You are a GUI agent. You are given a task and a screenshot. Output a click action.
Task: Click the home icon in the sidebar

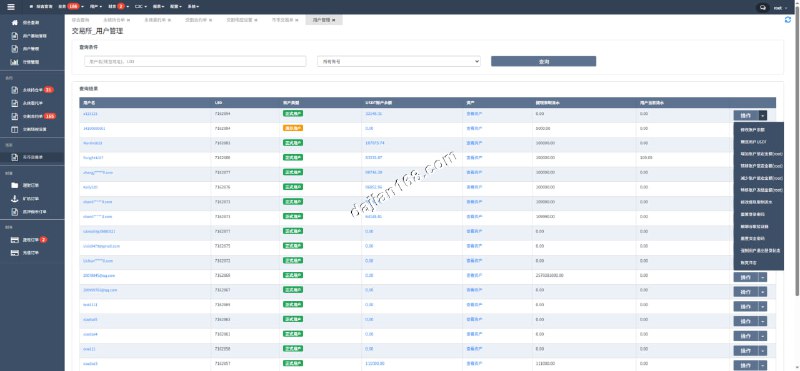pos(15,22)
